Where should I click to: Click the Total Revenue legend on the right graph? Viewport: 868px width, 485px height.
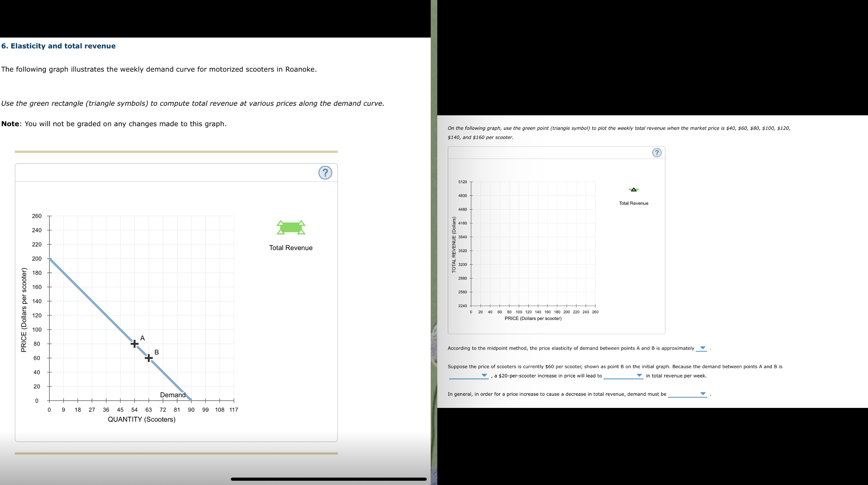(x=634, y=203)
